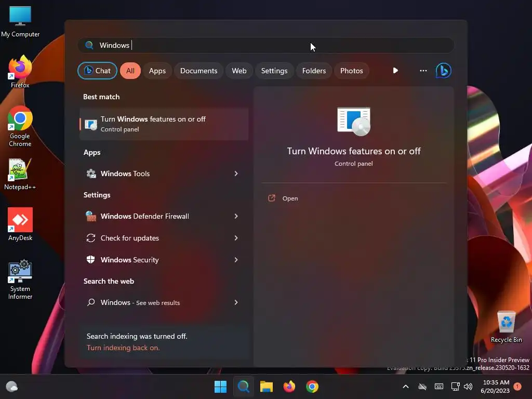Open Check for updates result
This screenshot has height=399, width=532.
164,238
